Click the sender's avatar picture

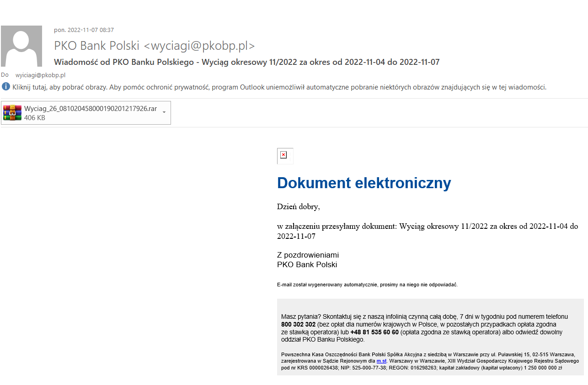point(21,46)
